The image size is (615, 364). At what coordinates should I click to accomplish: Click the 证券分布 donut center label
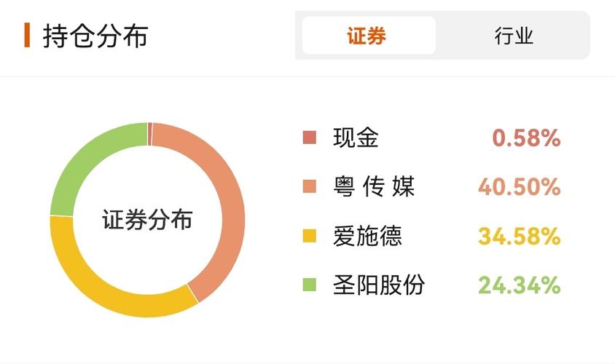click(147, 219)
